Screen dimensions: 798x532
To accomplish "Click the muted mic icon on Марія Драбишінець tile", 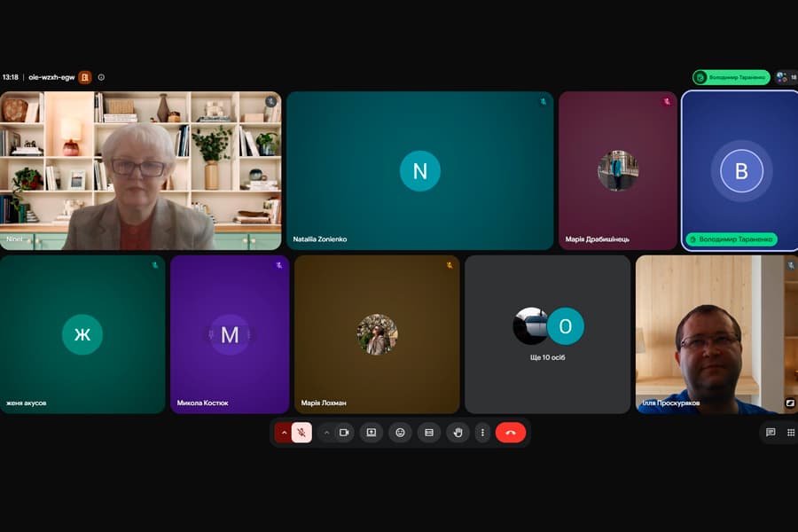I will tap(667, 101).
